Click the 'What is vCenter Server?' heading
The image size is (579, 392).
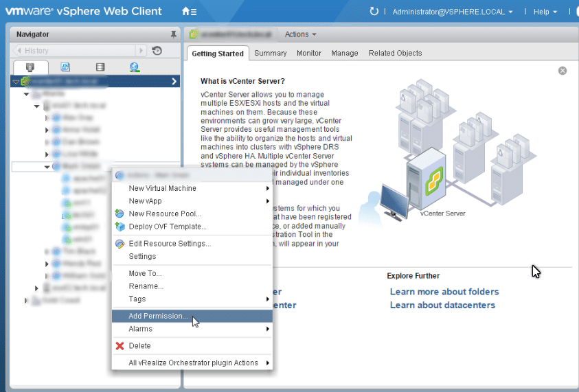click(242, 81)
